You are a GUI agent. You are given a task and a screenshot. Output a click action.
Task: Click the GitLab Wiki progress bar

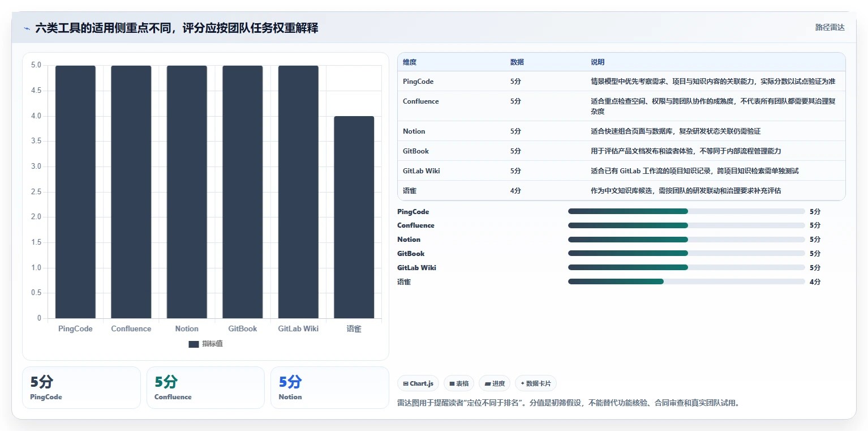[x=686, y=267]
